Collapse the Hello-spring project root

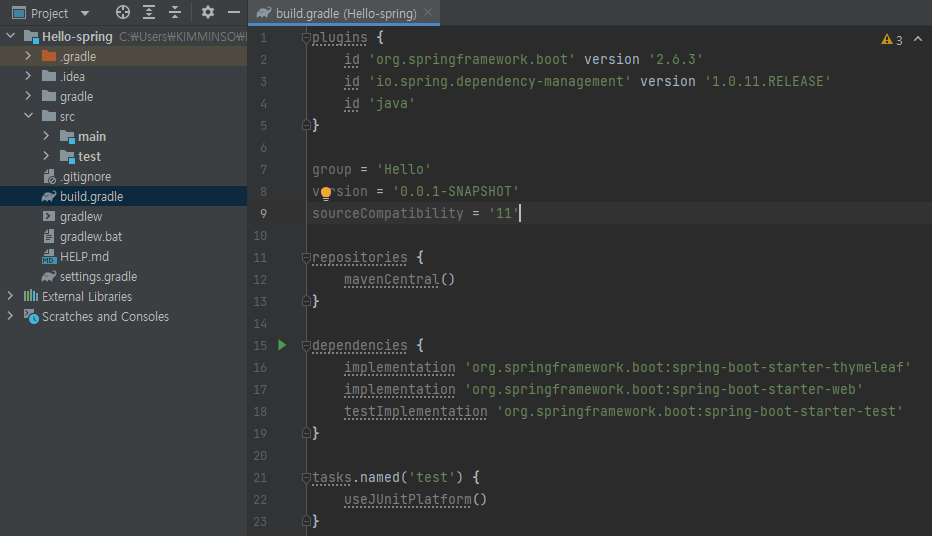point(10,36)
